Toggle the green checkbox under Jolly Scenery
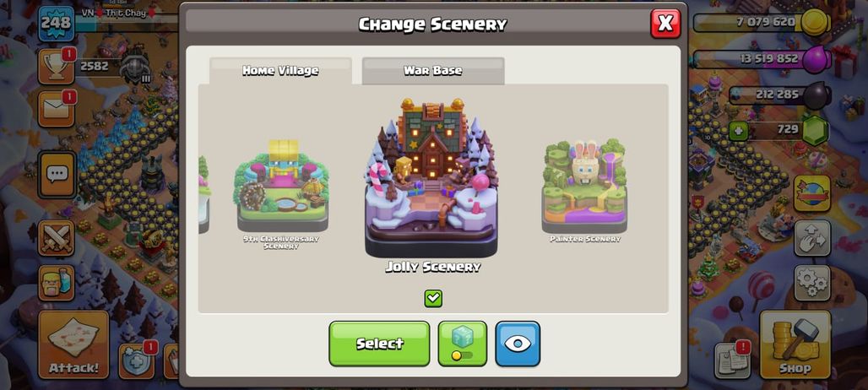 point(433,298)
